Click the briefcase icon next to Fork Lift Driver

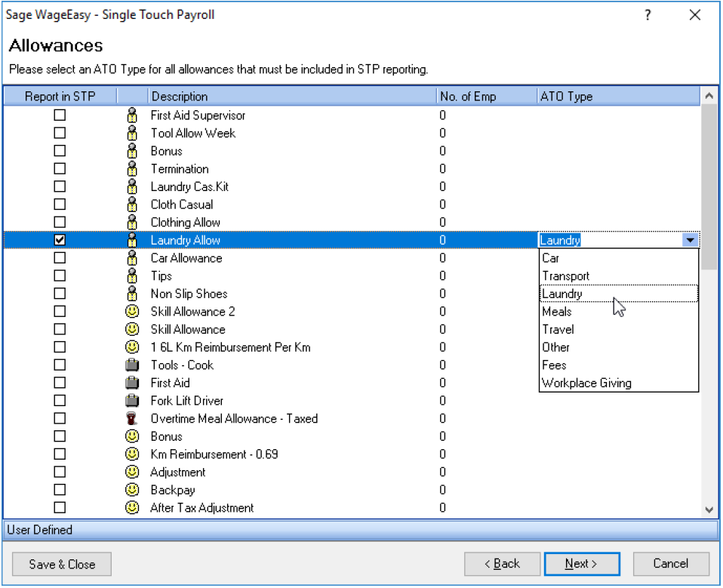[x=132, y=400]
